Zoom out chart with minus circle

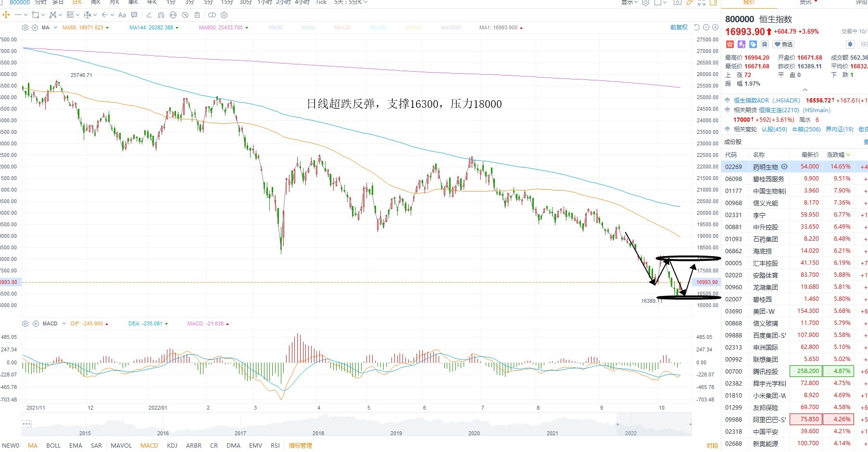pos(706,27)
